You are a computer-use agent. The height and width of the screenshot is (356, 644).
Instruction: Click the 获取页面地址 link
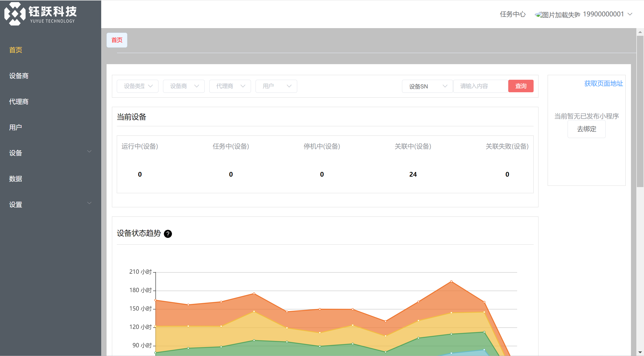click(x=604, y=84)
